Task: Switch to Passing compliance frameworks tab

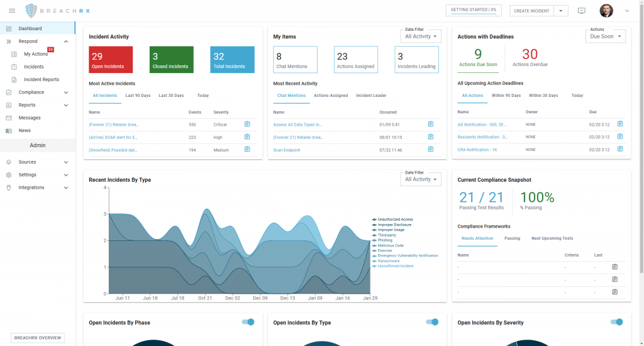Action: point(512,238)
